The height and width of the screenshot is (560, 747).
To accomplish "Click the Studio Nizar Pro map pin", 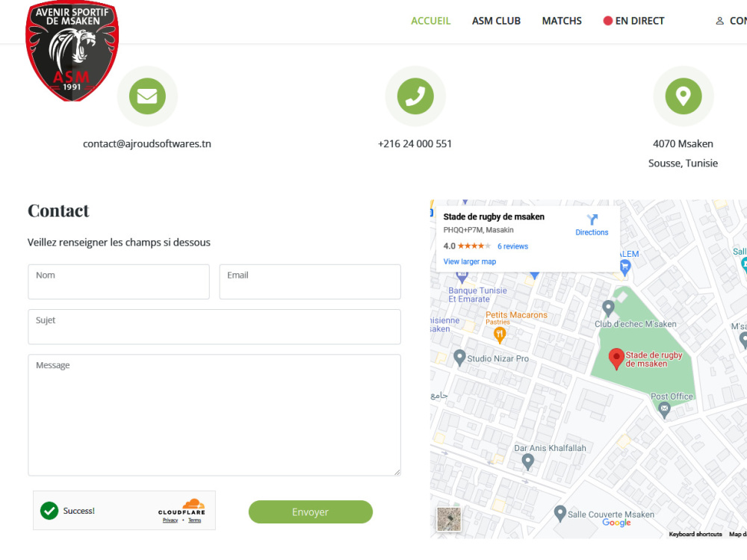I will [x=459, y=358].
